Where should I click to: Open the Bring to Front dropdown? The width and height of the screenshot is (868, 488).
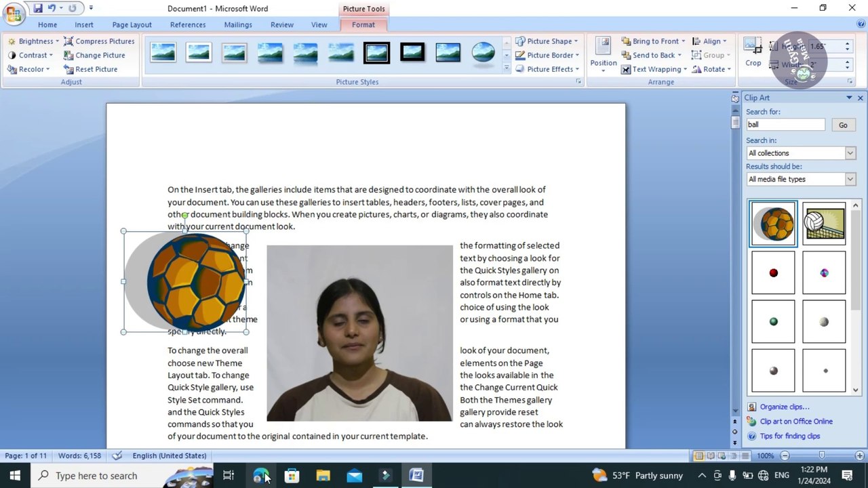click(x=653, y=41)
